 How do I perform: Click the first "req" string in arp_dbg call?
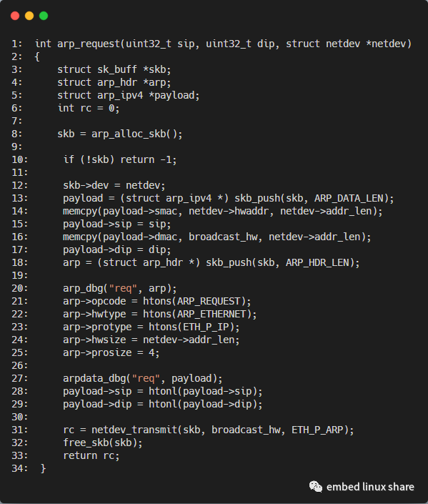[124, 288]
